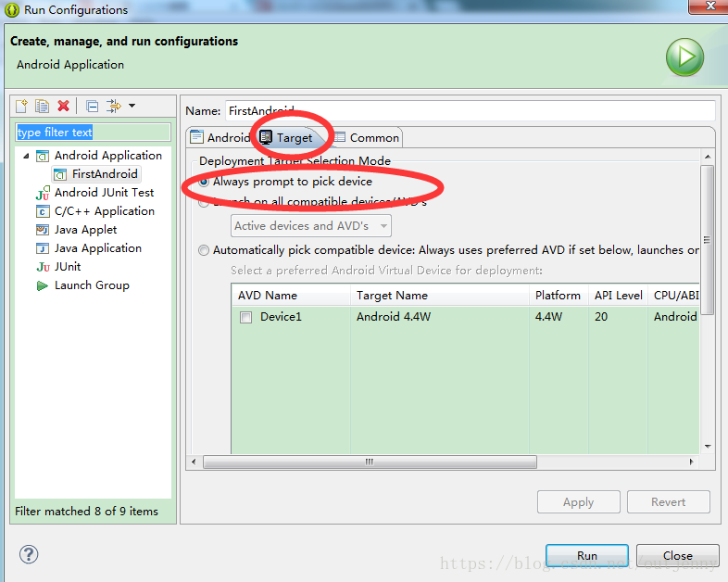This screenshot has width=728, height=582.
Task: Click the type filter text field
Action: [93, 133]
